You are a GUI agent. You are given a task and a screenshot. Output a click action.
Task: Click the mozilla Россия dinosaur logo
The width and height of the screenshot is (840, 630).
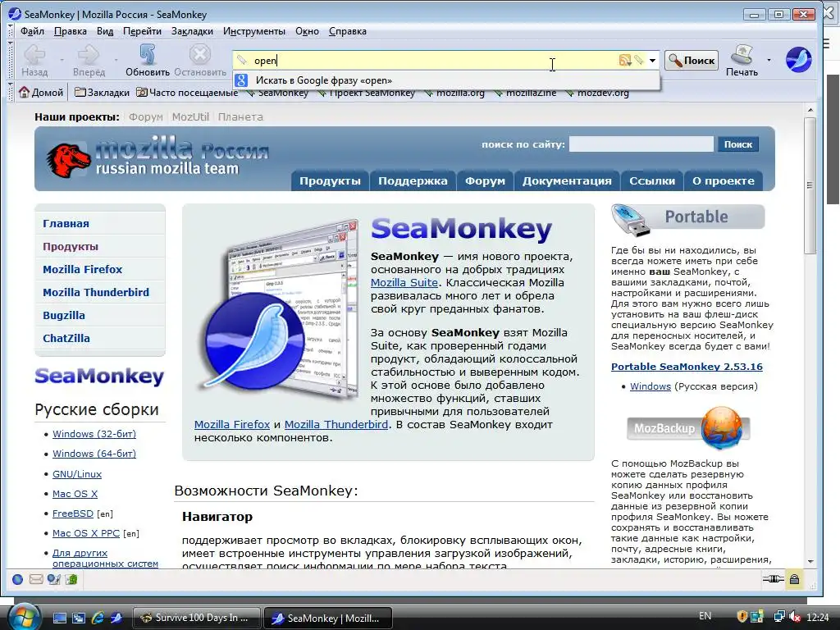pyautogui.click(x=68, y=160)
